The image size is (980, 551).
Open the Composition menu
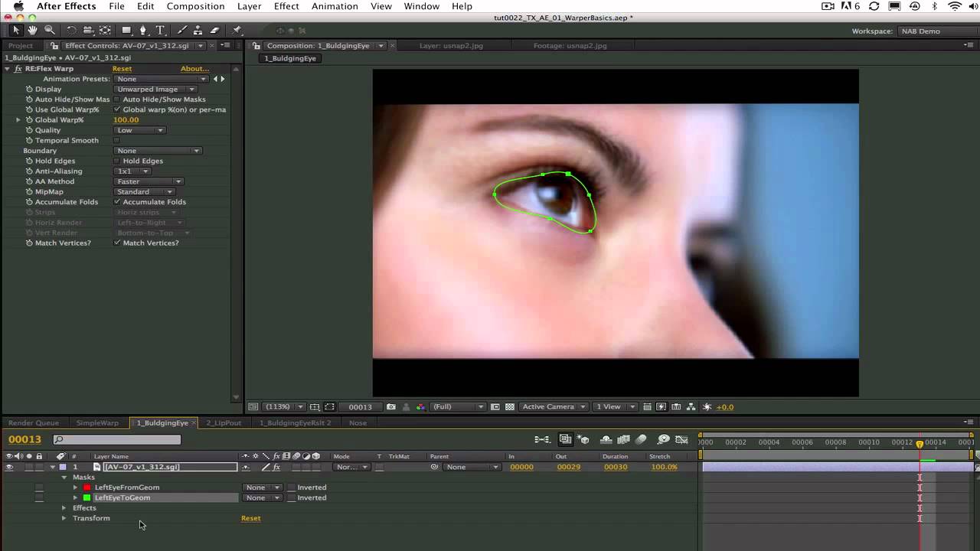pyautogui.click(x=195, y=6)
